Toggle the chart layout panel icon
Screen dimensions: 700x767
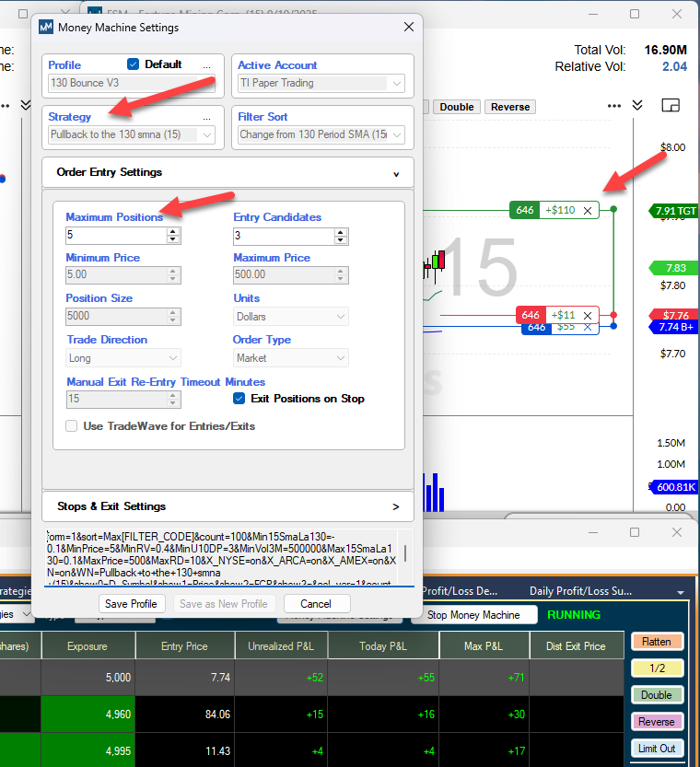coord(671,105)
